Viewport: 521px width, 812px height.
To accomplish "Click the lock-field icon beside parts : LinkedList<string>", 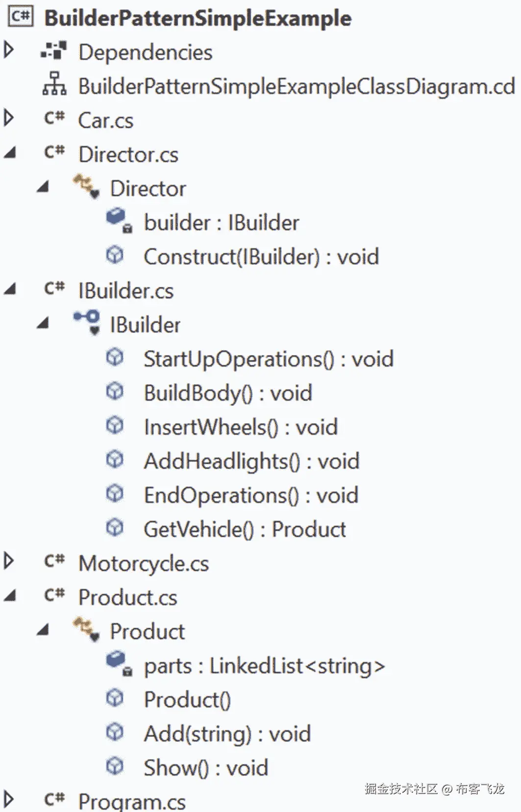I will click(x=116, y=665).
